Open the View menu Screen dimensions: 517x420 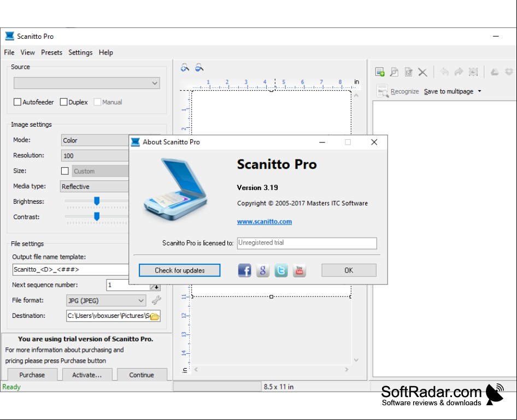[27, 52]
